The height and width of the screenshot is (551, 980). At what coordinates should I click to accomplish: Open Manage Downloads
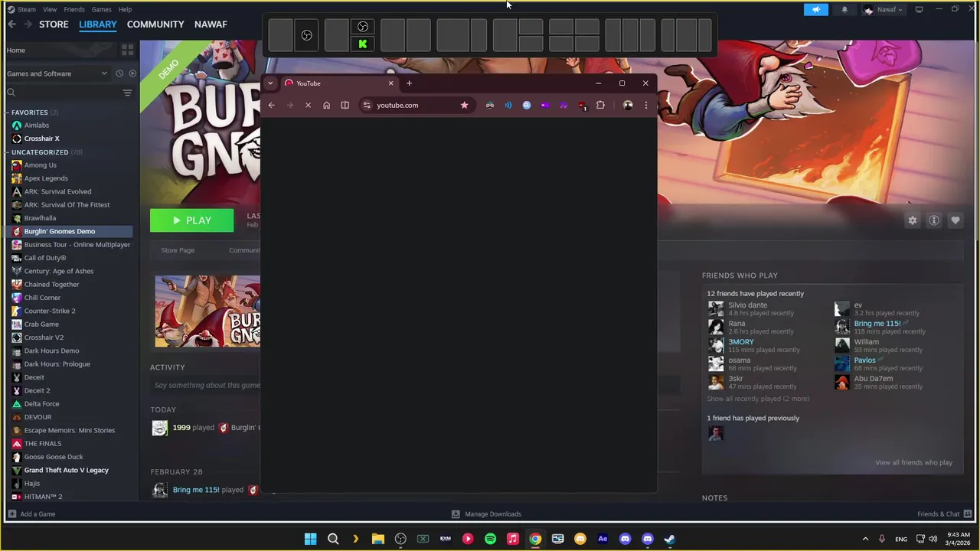(486, 514)
